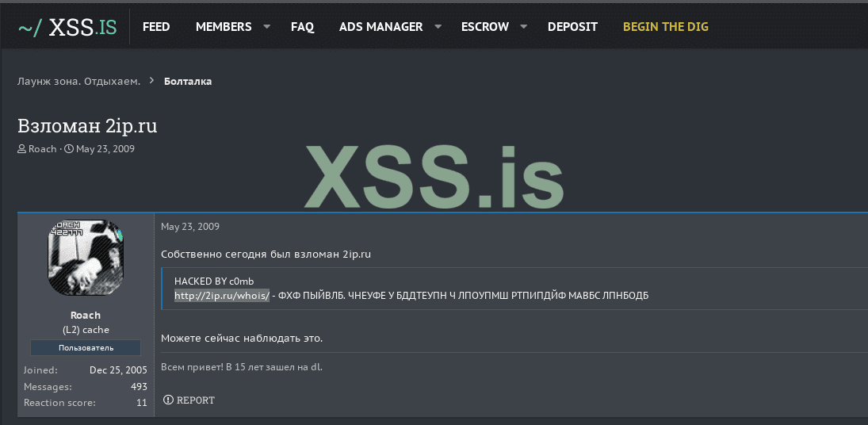
Task: Open Roach's profile from username under avatar
Action: pos(86,316)
